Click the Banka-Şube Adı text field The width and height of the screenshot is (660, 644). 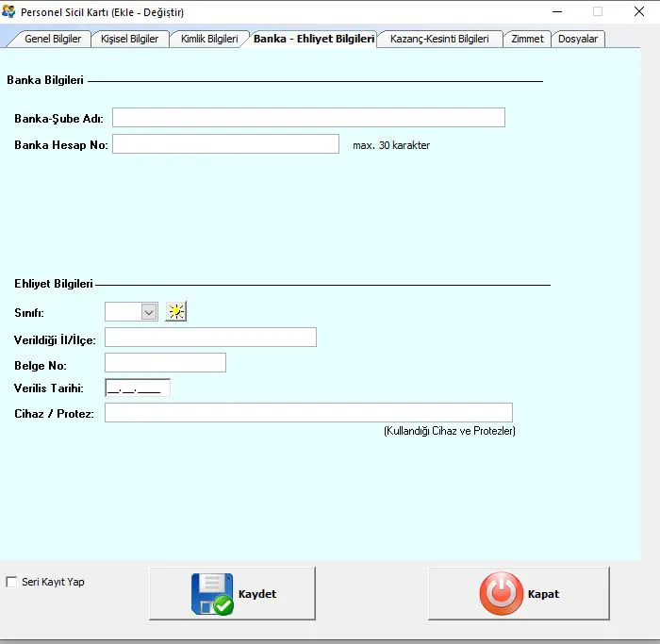pos(308,118)
